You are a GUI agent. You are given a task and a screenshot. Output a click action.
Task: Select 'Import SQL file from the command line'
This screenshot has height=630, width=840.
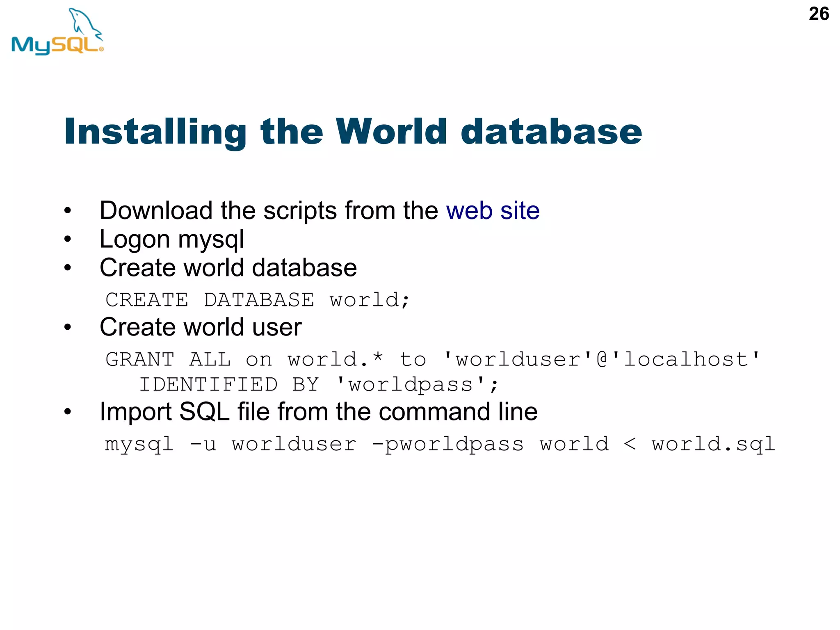(x=319, y=412)
